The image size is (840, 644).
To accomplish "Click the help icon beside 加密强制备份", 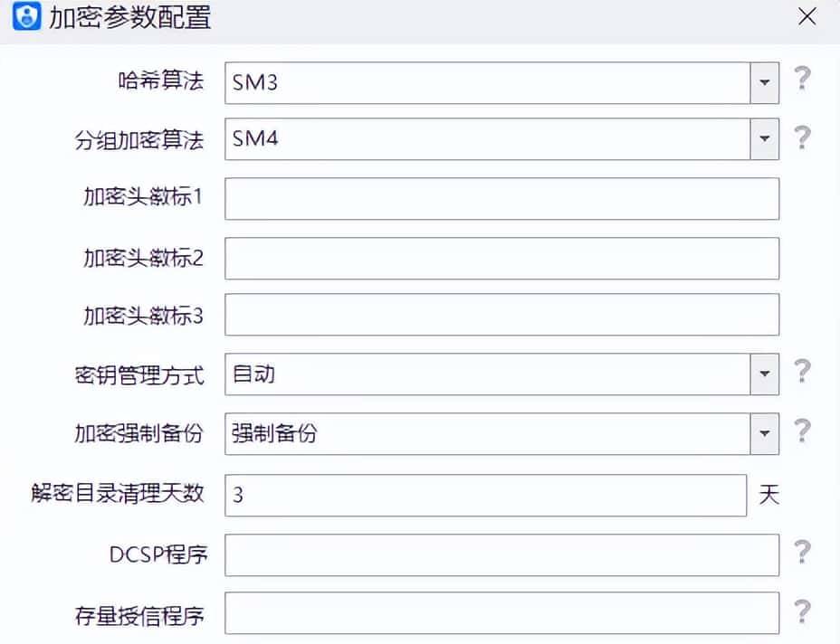I will tap(802, 433).
